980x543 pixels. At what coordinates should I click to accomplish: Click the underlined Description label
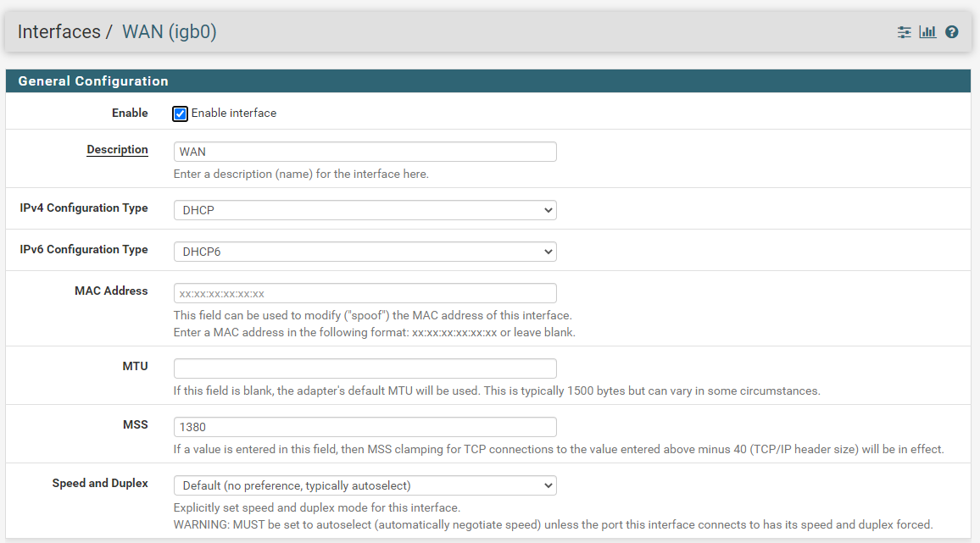(x=117, y=150)
